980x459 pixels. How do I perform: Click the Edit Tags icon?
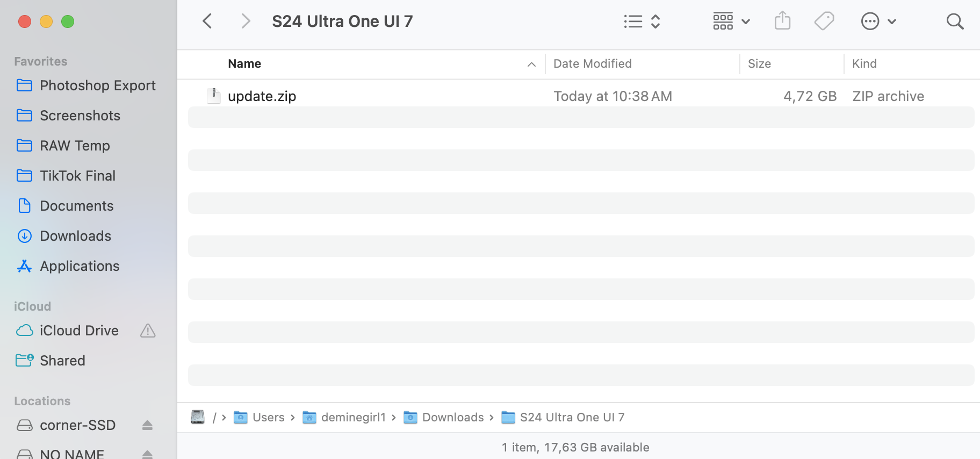[x=824, y=21]
